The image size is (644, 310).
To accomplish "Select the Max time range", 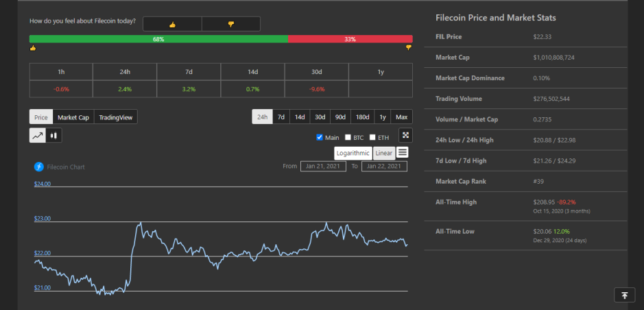I will click(x=402, y=117).
